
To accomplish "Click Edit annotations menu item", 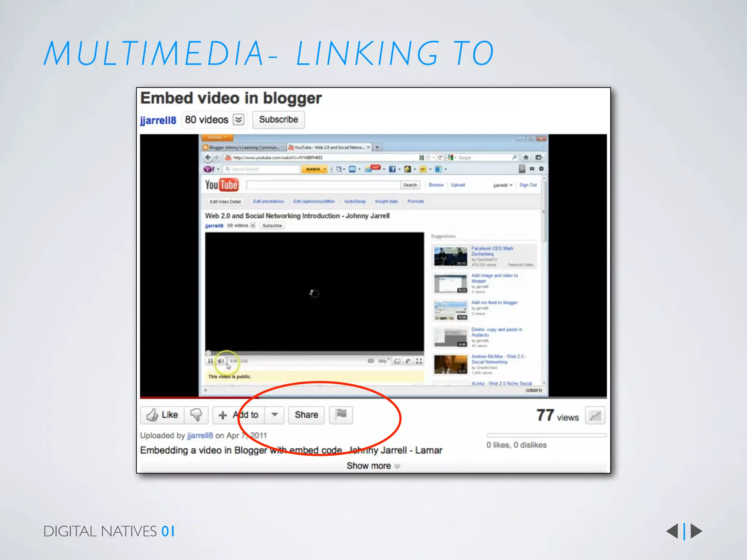I will (268, 201).
